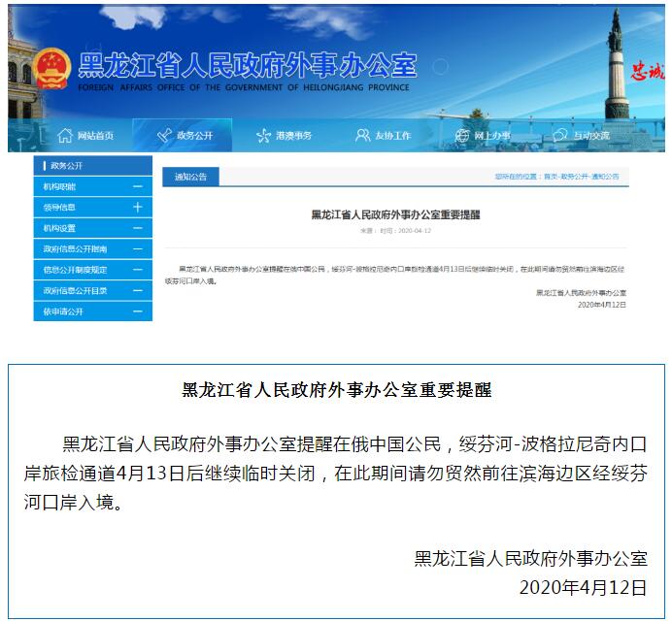Open 政府信息公开目录 in the sidebar
The image size is (672, 622).
coord(76,290)
